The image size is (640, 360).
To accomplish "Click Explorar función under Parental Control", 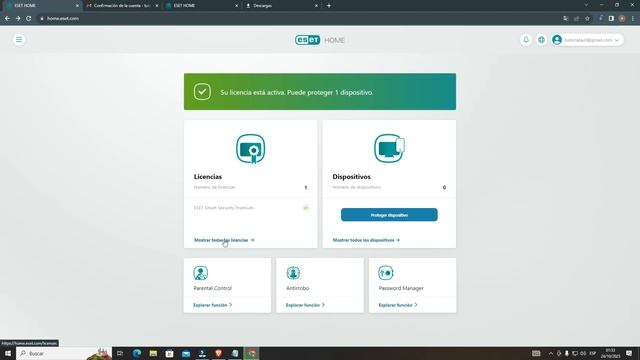I will [x=213, y=305].
